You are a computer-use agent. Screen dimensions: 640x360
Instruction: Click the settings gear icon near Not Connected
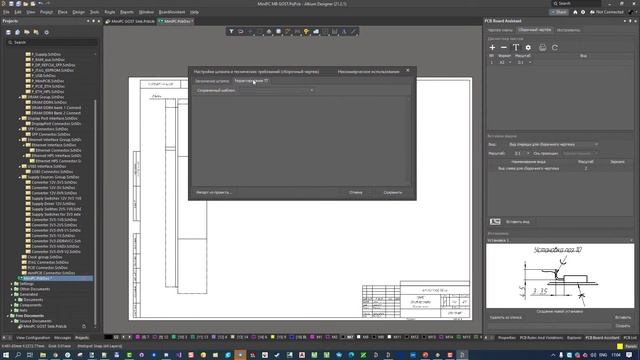point(583,12)
